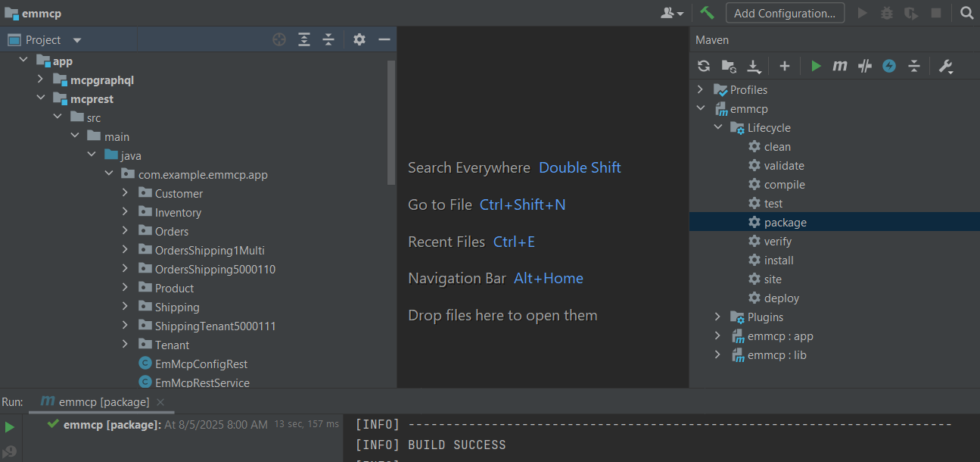
Task: Open Maven Settings wrench icon
Action: [945, 66]
